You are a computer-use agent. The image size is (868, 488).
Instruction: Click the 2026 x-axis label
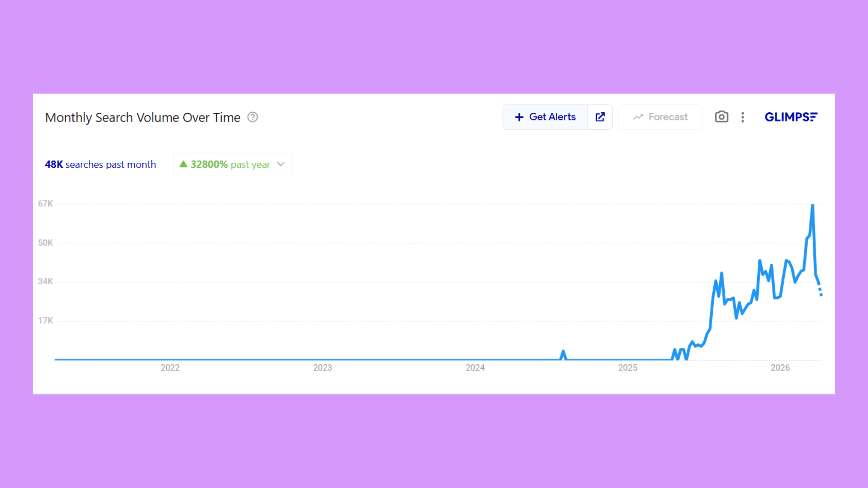coord(780,368)
